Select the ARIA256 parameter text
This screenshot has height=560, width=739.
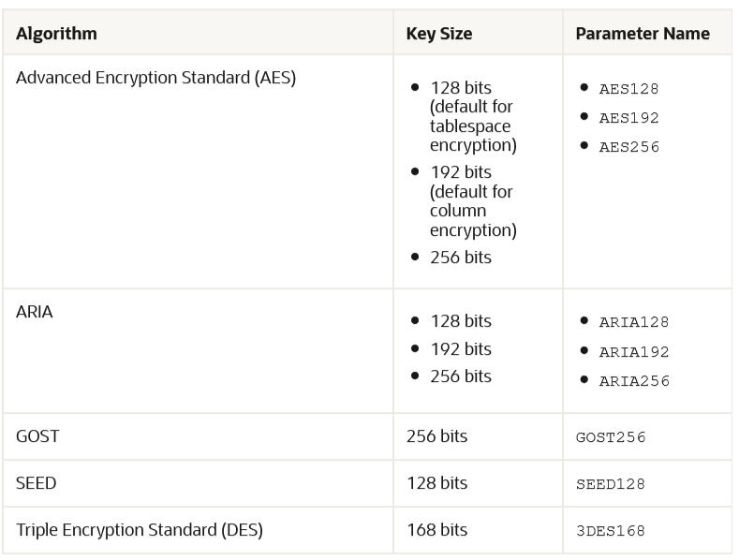634,381
